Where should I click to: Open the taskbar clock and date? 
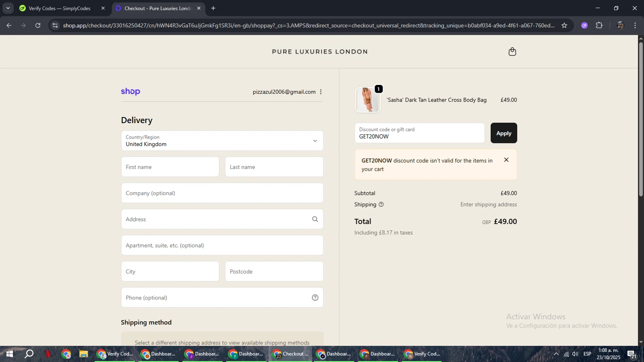point(608,354)
